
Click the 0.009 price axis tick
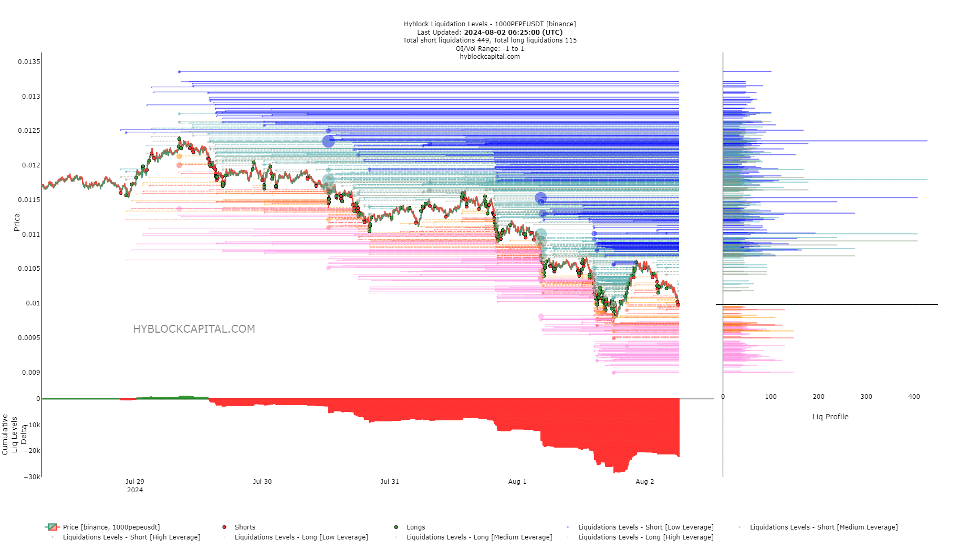pos(31,373)
